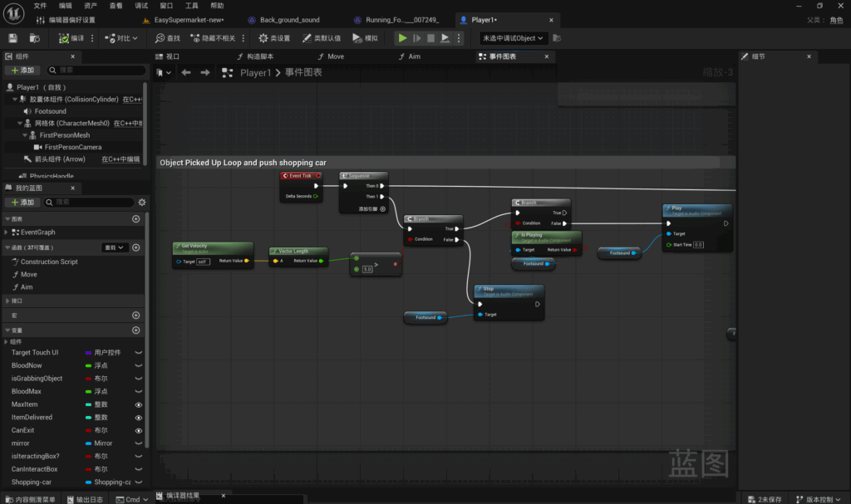Toggle CanExit variable visibility eye
The height and width of the screenshot is (504, 851).
[x=139, y=431]
